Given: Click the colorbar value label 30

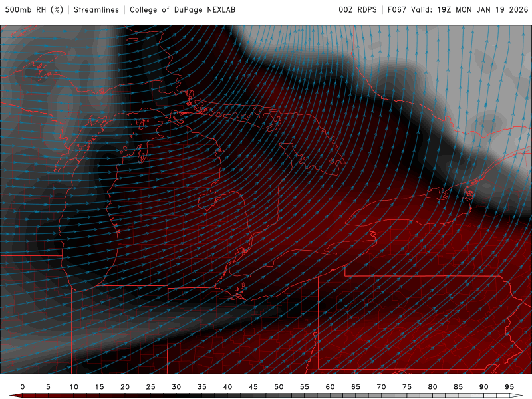Looking at the screenshot, I should click(x=176, y=387).
